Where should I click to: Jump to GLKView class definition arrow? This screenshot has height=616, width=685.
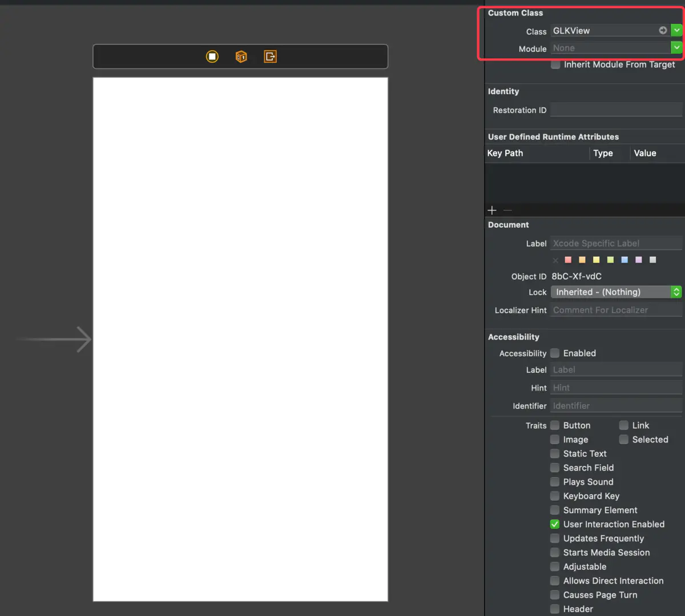(663, 30)
